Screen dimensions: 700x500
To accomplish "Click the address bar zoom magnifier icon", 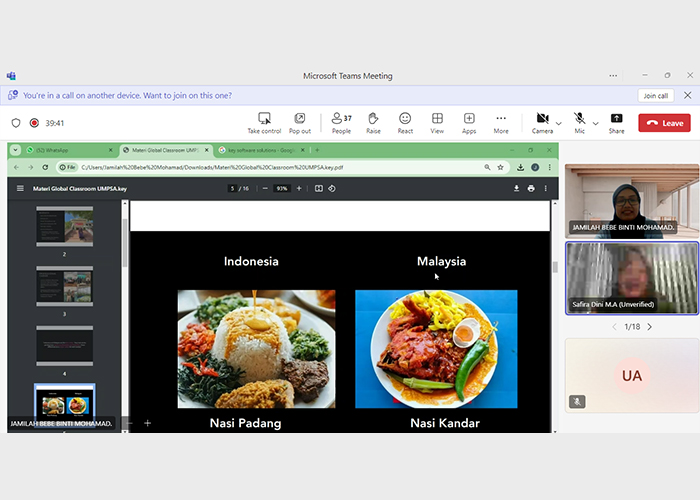I will [x=487, y=167].
